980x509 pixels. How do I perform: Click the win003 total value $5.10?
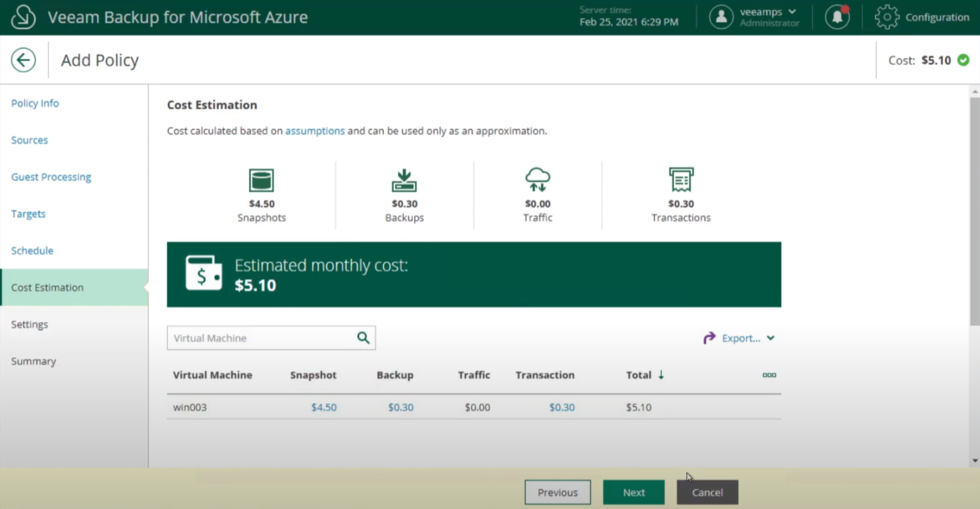(x=639, y=407)
